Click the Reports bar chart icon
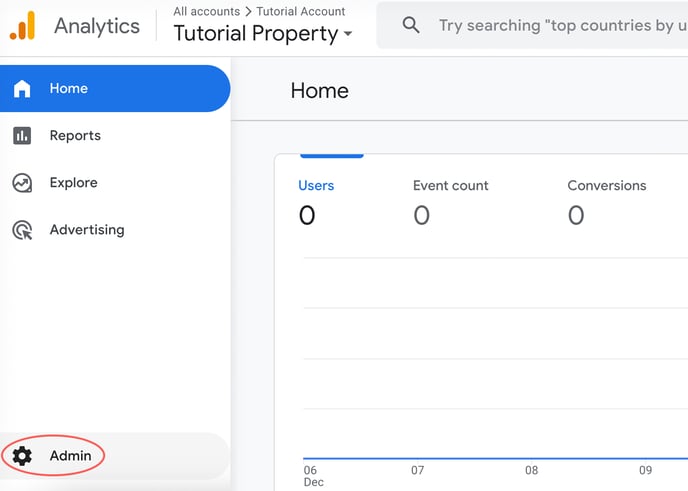Image resolution: width=688 pixels, height=491 pixels. [x=22, y=136]
